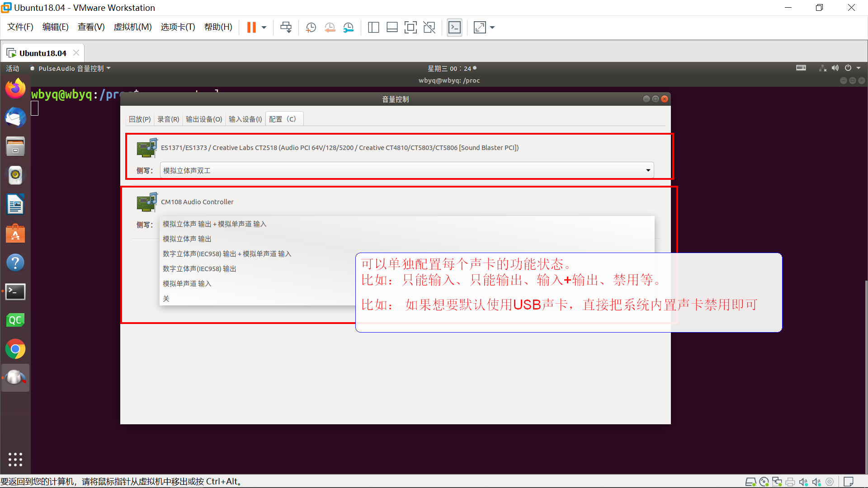Open the virtual machine's CD/DVD device status icon
Screen dimensions: 868x488
(764, 481)
